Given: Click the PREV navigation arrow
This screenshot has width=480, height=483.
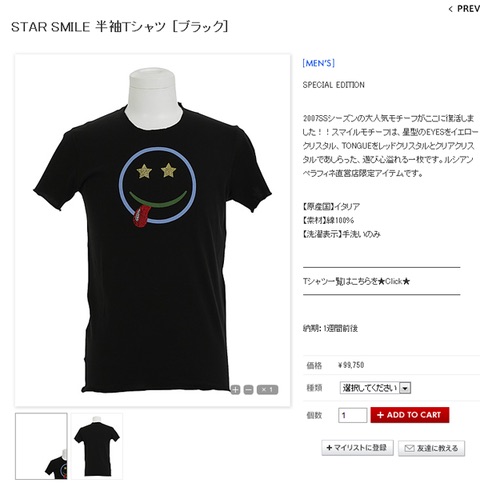Looking at the screenshot, I should point(451,9).
